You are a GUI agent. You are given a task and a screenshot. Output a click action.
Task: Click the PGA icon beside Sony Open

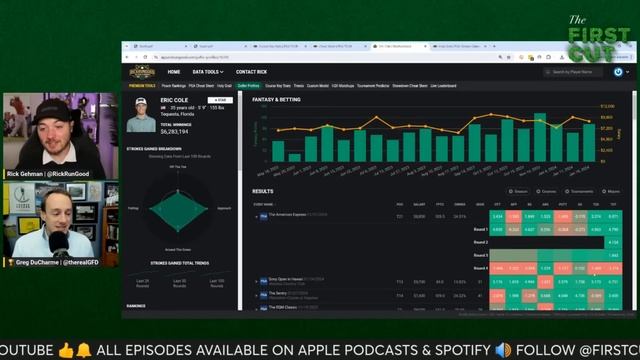click(x=264, y=281)
